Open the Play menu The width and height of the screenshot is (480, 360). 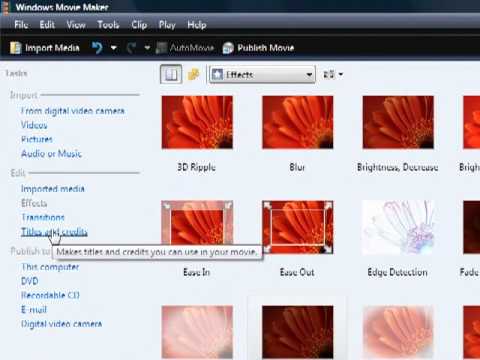coord(167,25)
